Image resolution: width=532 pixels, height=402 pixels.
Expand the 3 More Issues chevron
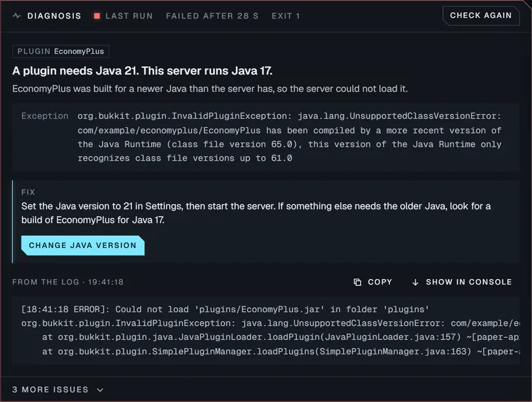pyautogui.click(x=100, y=390)
